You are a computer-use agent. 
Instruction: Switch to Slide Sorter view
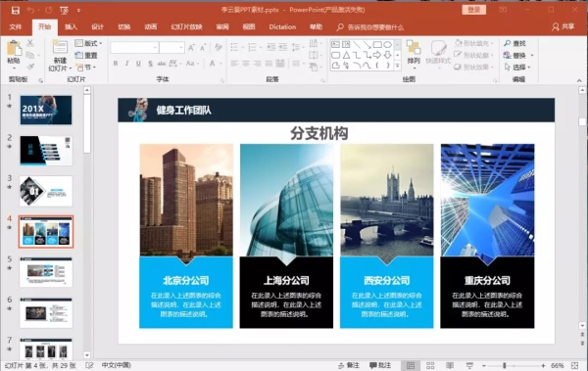(x=430, y=365)
